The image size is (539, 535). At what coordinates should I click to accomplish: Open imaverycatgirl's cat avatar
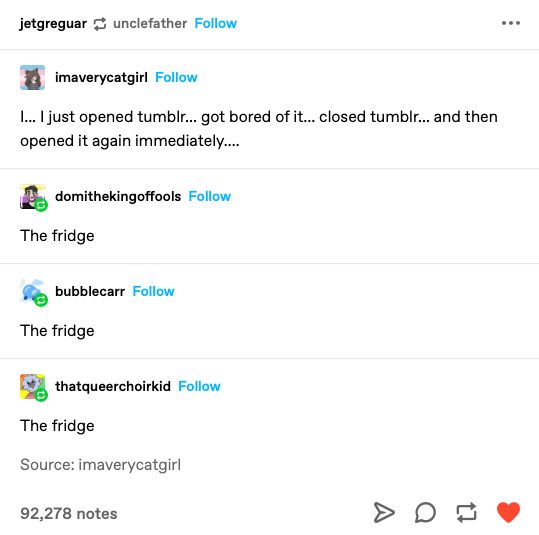coord(32,77)
